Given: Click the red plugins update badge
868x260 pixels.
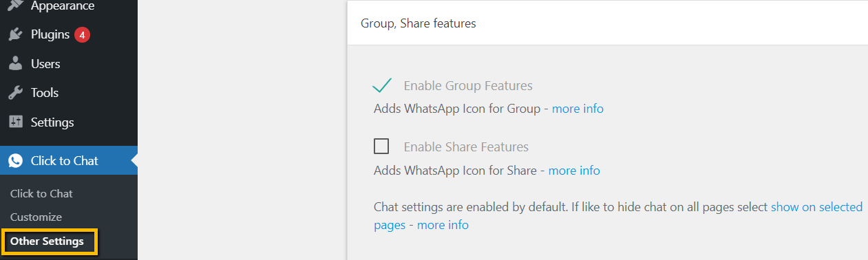Looking at the screenshot, I should [x=83, y=34].
